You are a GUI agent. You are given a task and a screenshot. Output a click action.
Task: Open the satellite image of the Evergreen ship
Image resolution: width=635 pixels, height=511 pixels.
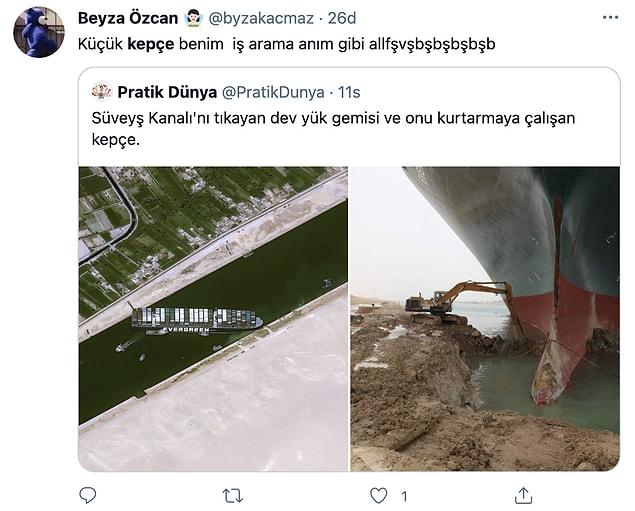point(213,319)
